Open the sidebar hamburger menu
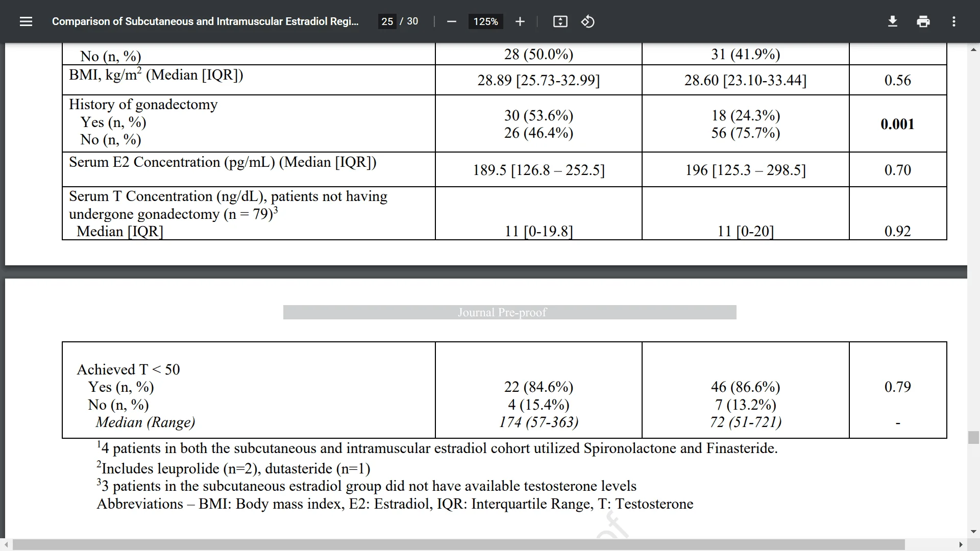This screenshot has width=980, height=551. tap(26, 21)
